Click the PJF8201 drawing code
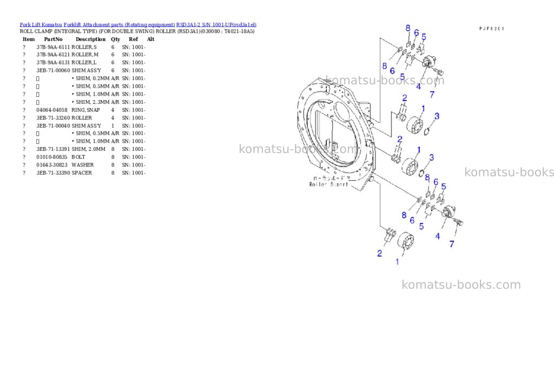 [491, 29]
